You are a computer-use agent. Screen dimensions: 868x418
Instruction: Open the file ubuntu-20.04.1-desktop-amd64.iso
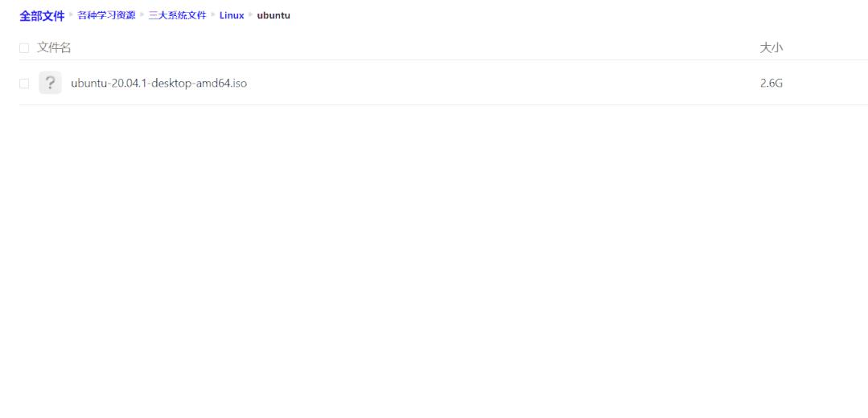(x=158, y=84)
